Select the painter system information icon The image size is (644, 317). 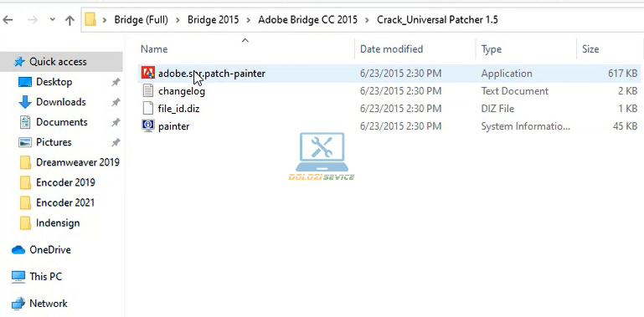click(148, 126)
